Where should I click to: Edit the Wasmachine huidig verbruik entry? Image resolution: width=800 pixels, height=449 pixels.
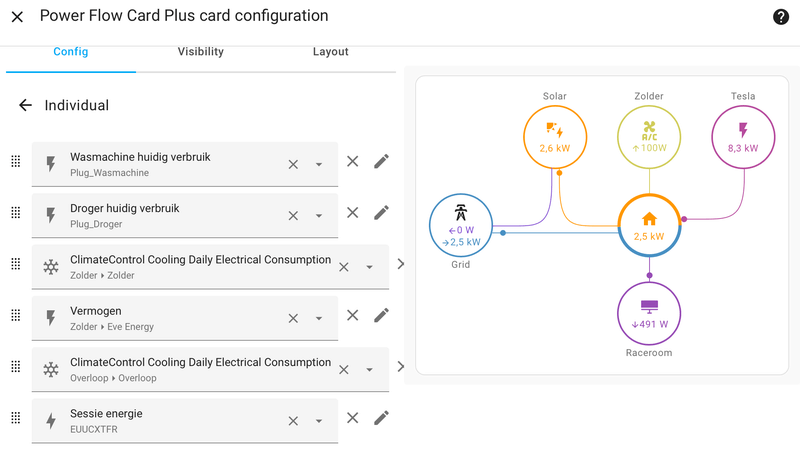coord(381,162)
